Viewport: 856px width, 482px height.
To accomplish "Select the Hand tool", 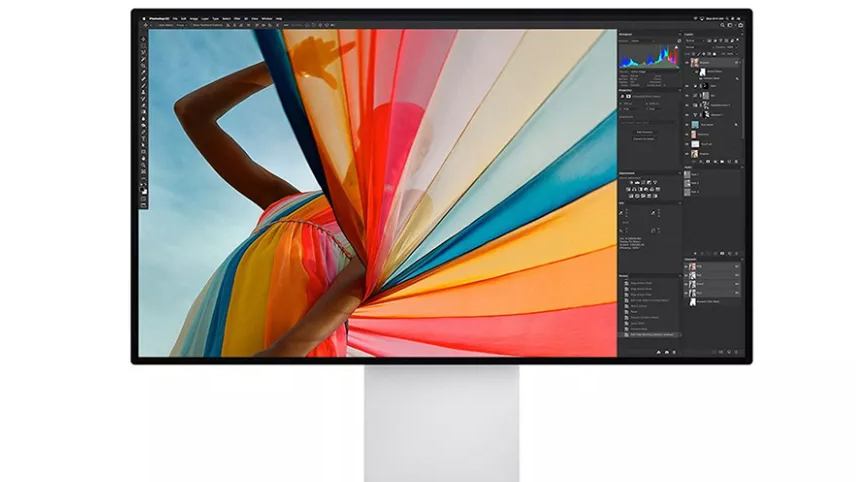I will (x=144, y=158).
